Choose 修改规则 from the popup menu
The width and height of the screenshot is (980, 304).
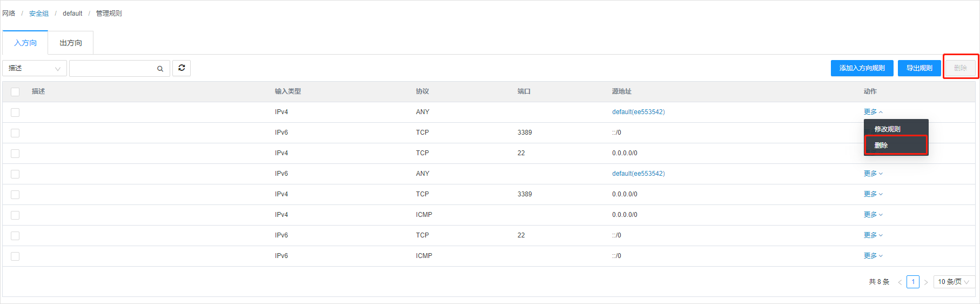(896, 129)
